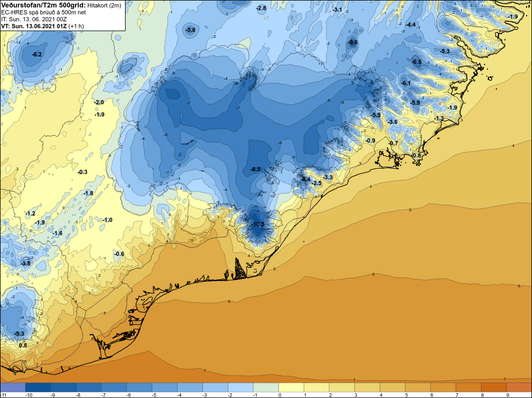Click the -6.1 temperature label

click(406, 83)
